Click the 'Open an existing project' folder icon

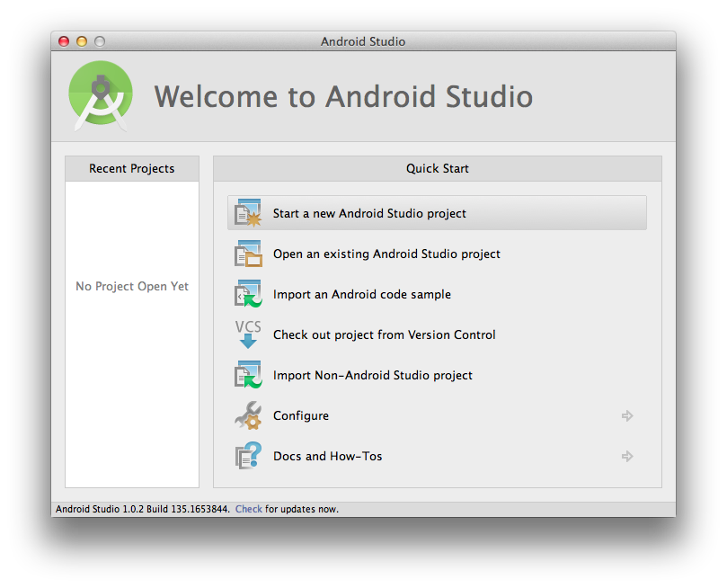[247, 254]
